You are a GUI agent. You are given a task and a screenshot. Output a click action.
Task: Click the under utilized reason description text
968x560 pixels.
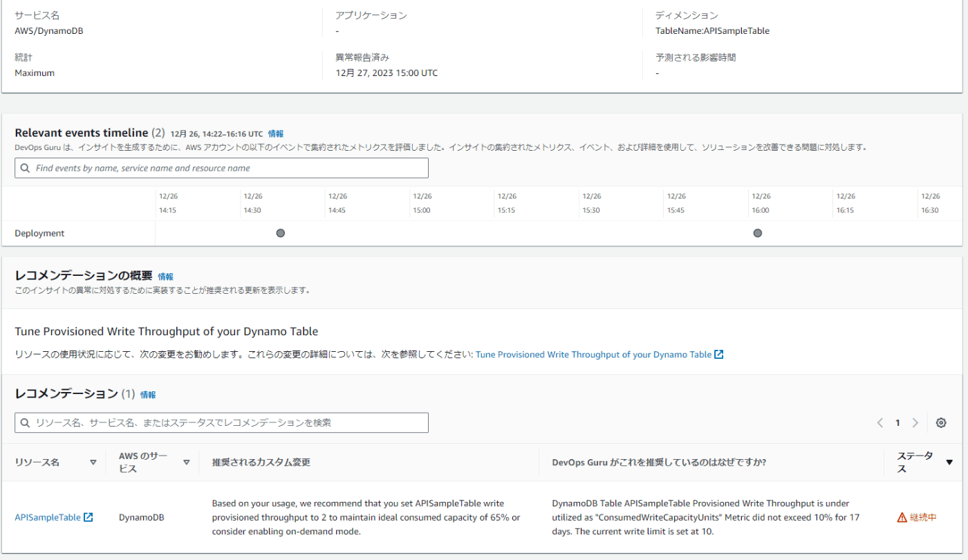[706, 517]
